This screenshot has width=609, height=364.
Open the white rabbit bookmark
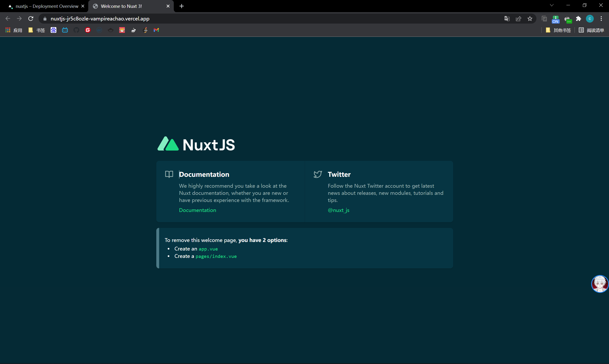click(133, 30)
